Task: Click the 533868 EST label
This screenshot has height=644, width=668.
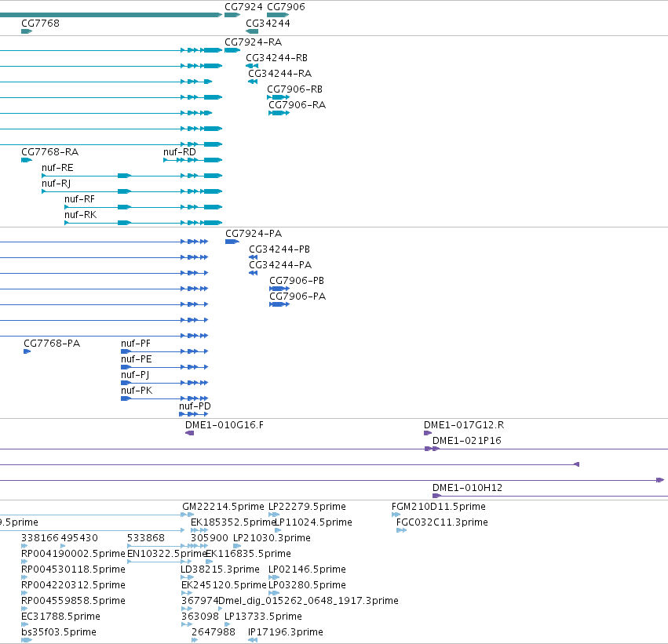Action: tap(146, 538)
